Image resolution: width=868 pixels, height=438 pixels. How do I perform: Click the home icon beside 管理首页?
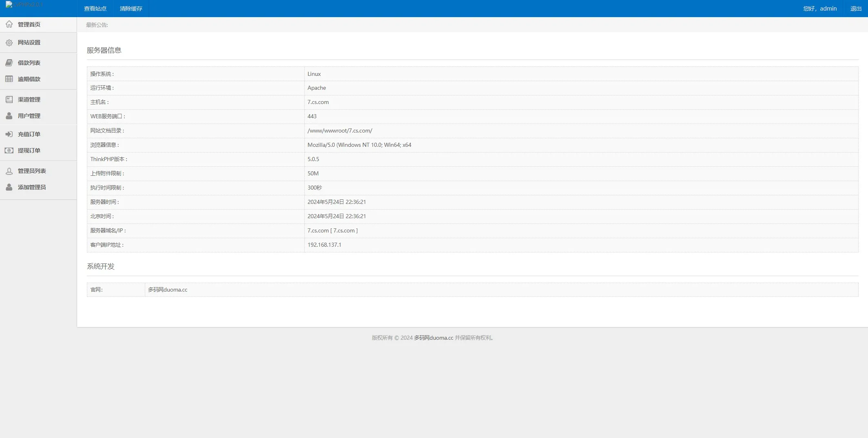[x=9, y=24]
